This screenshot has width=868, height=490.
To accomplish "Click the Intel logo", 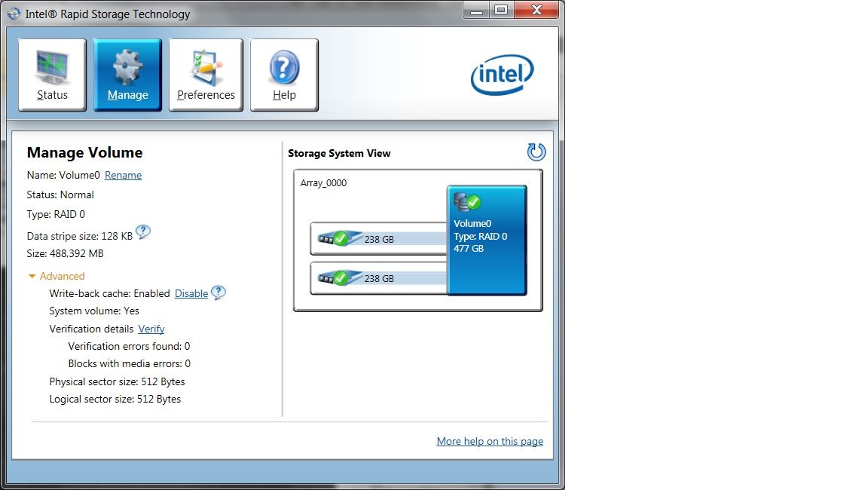I will (x=502, y=74).
